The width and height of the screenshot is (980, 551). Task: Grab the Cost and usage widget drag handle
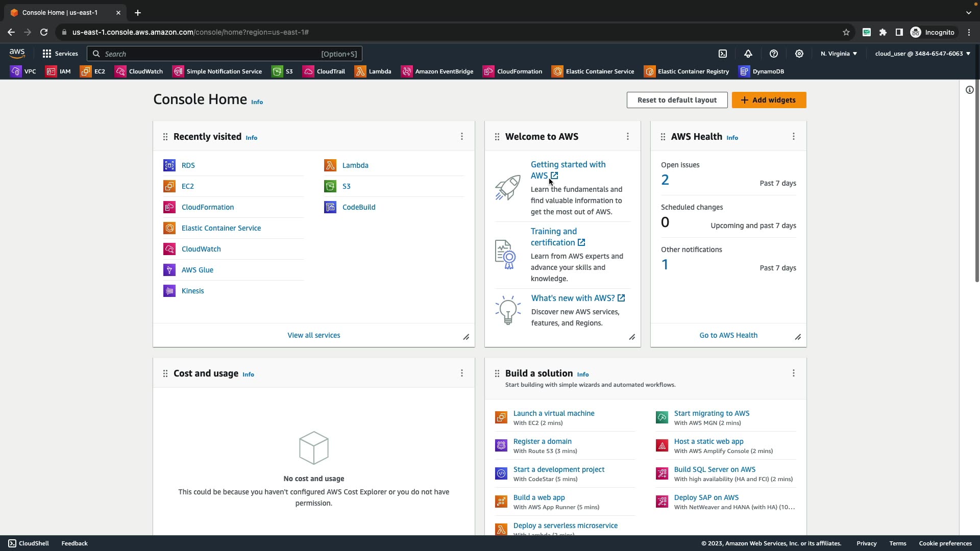(x=165, y=373)
